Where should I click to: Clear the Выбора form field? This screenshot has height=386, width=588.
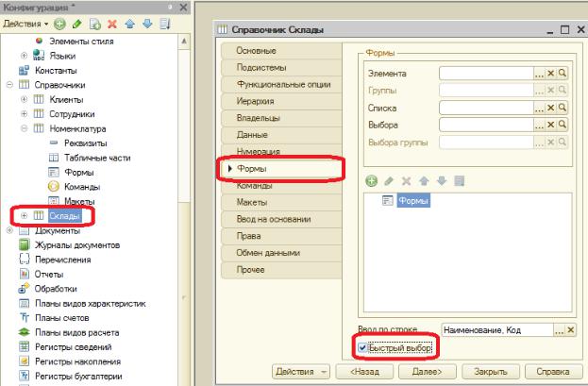tap(550, 125)
